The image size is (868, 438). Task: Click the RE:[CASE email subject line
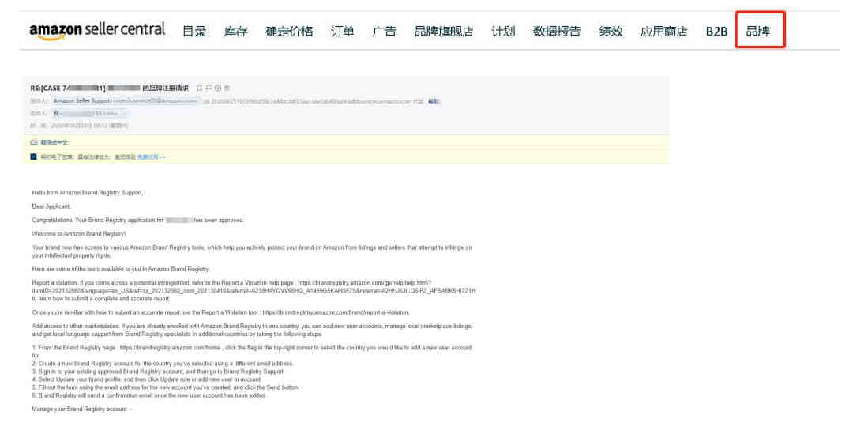[109, 89]
